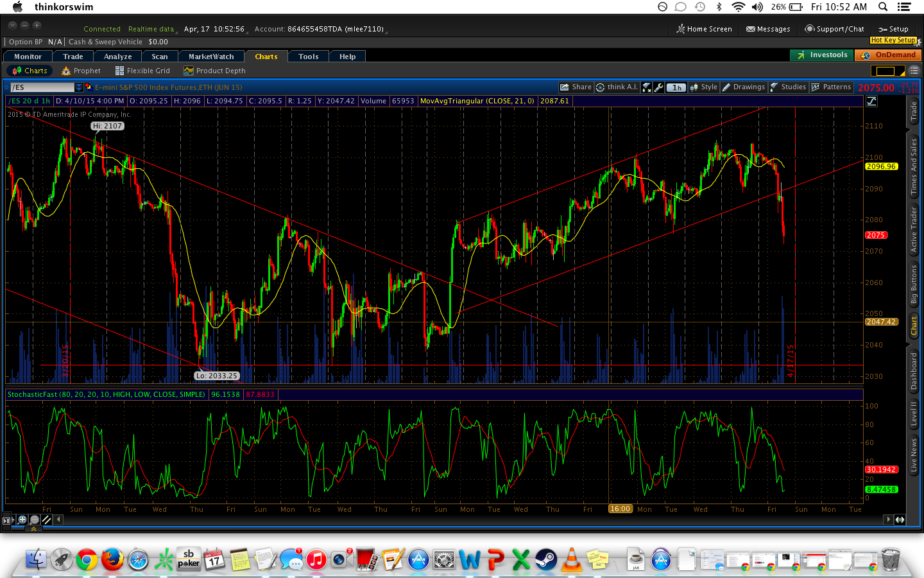
Task: Click the quick study flask icon
Action: point(647,87)
